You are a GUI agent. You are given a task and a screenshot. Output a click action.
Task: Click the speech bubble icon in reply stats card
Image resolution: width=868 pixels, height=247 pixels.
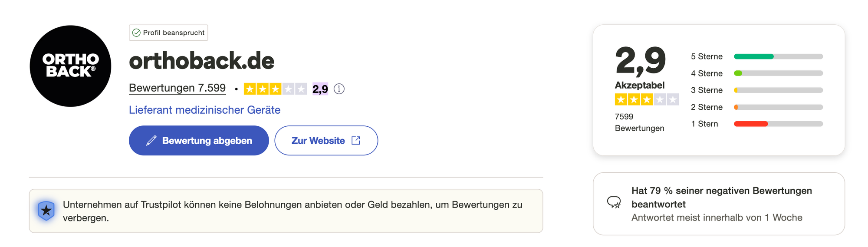click(614, 202)
